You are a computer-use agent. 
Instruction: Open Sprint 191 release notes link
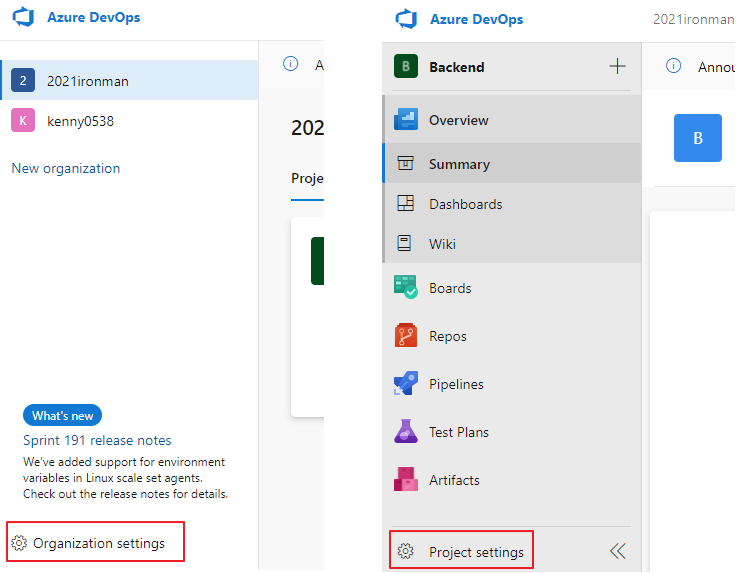pos(97,440)
